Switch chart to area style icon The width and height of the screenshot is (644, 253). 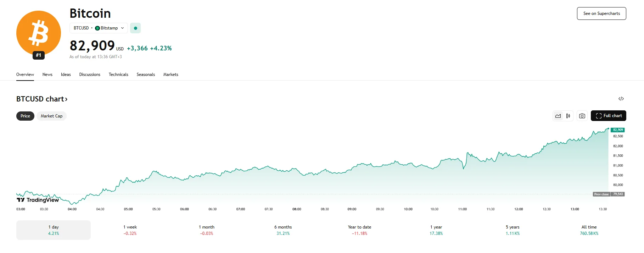click(x=558, y=116)
